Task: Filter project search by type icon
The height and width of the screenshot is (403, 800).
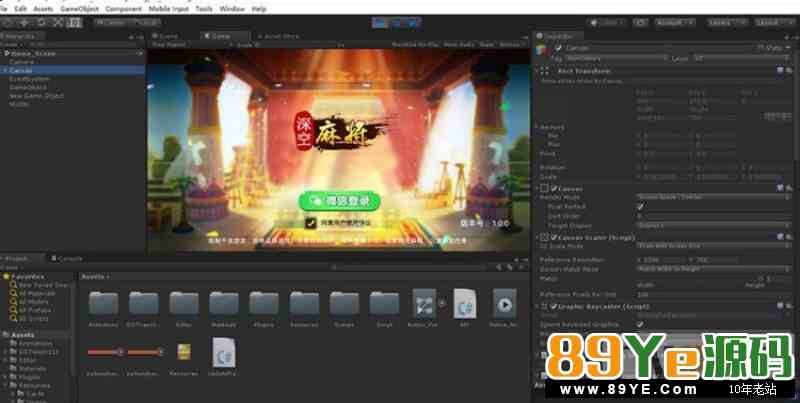Action: tap(499, 267)
